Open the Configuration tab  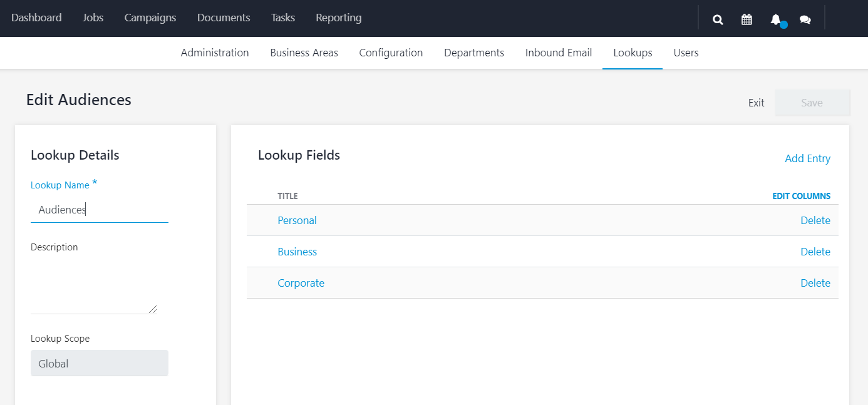pyautogui.click(x=391, y=53)
